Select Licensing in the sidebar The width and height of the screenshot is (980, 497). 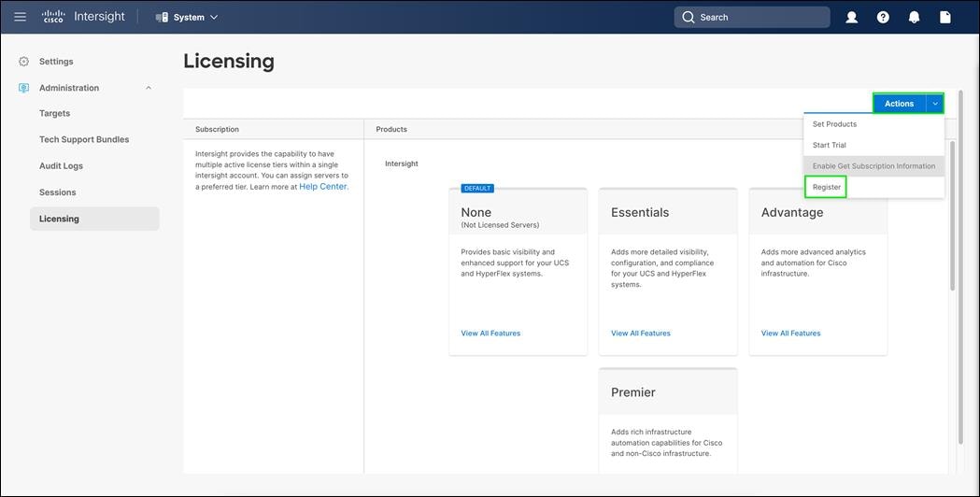[94, 219]
